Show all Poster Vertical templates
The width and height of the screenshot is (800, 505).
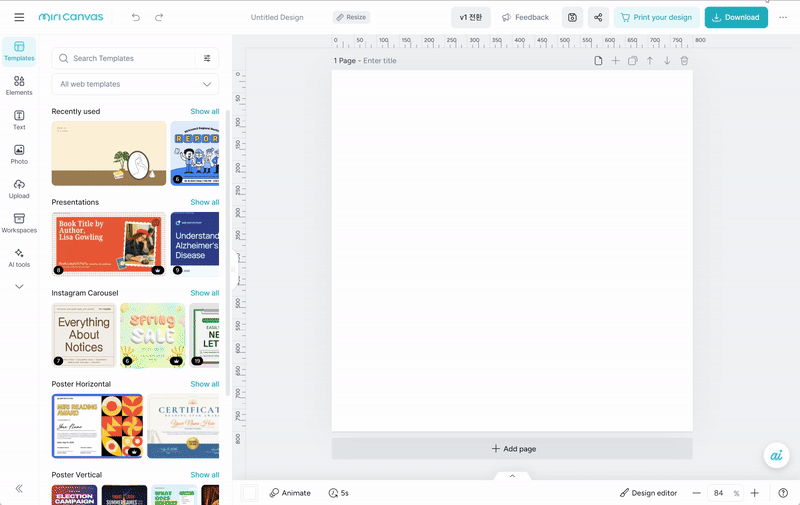point(205,474)
